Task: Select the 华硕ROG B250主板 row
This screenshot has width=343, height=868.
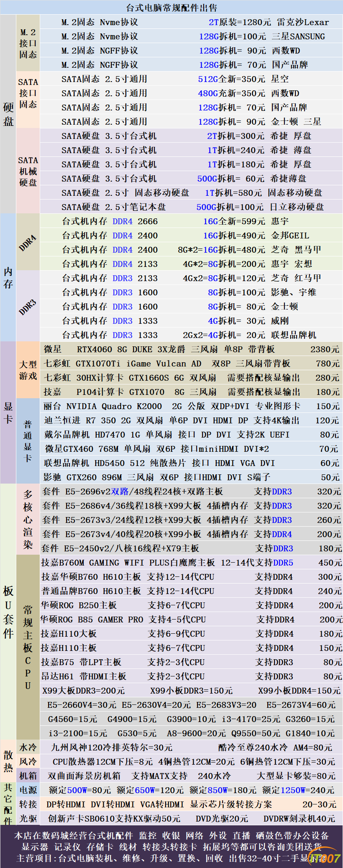Action: pyautogui.click(x=191, y=605)
